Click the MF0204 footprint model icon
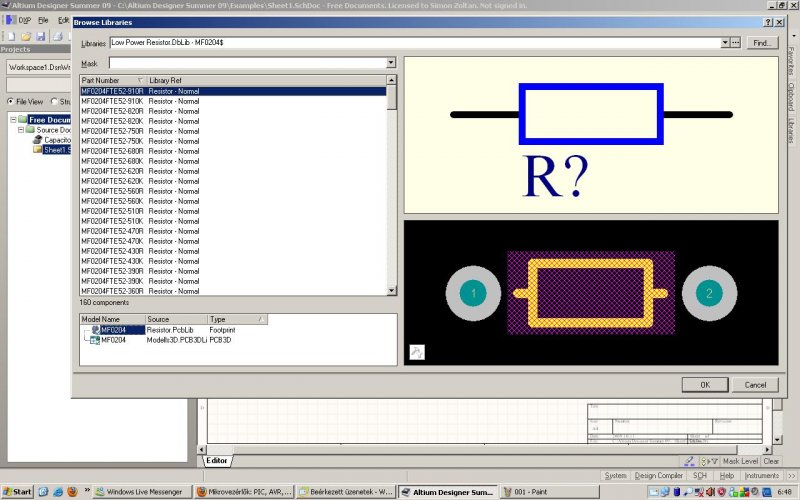800x500 pixels. click(96, 330)
